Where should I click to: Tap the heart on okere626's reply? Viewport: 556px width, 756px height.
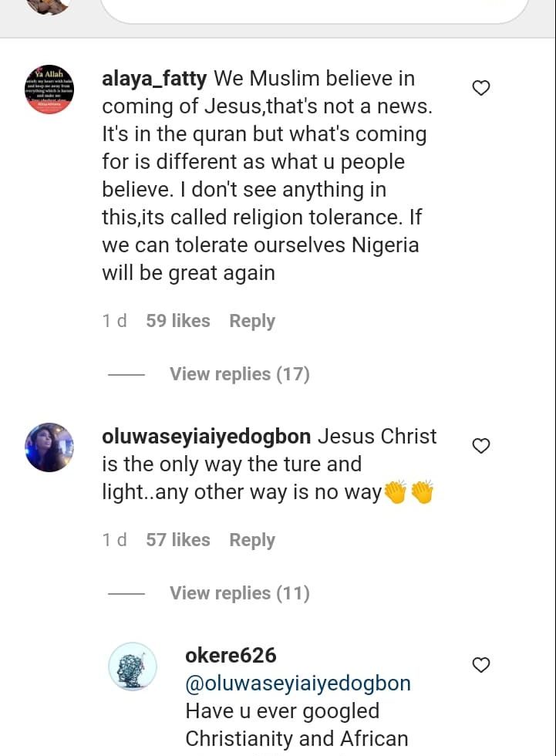pyautogui.click(x=481, y=665)
